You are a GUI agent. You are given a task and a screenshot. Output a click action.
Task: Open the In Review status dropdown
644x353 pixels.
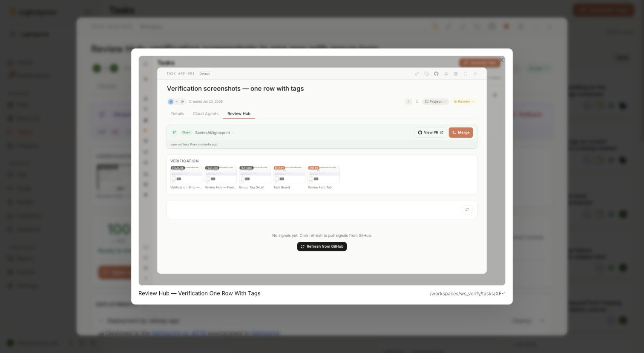pyautogui.click(x=464, y=101)
